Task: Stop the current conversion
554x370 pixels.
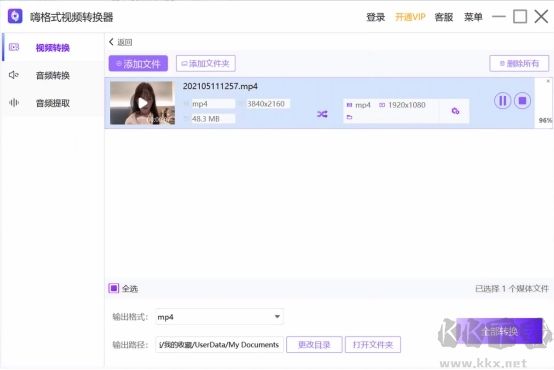Action: click(522, 101)
